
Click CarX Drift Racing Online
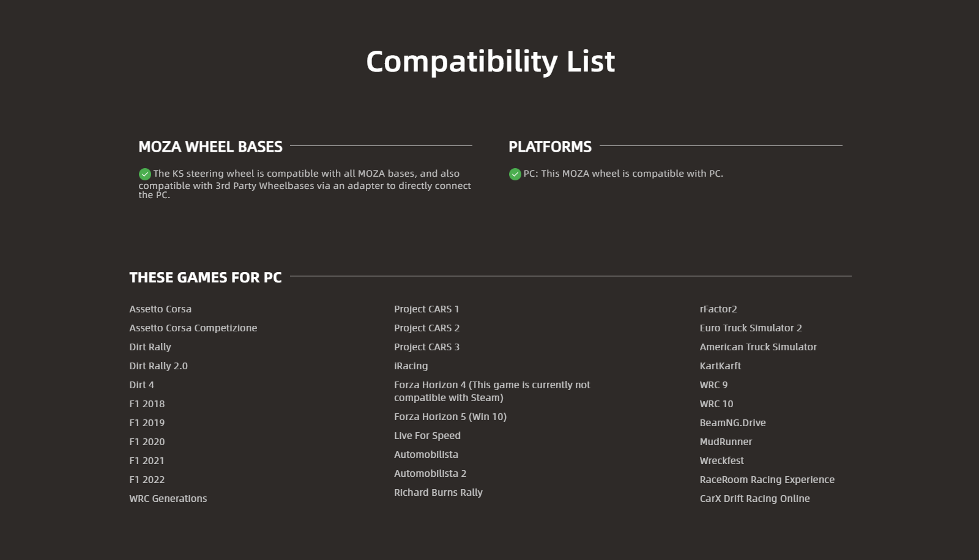click(x=754, y=499)
